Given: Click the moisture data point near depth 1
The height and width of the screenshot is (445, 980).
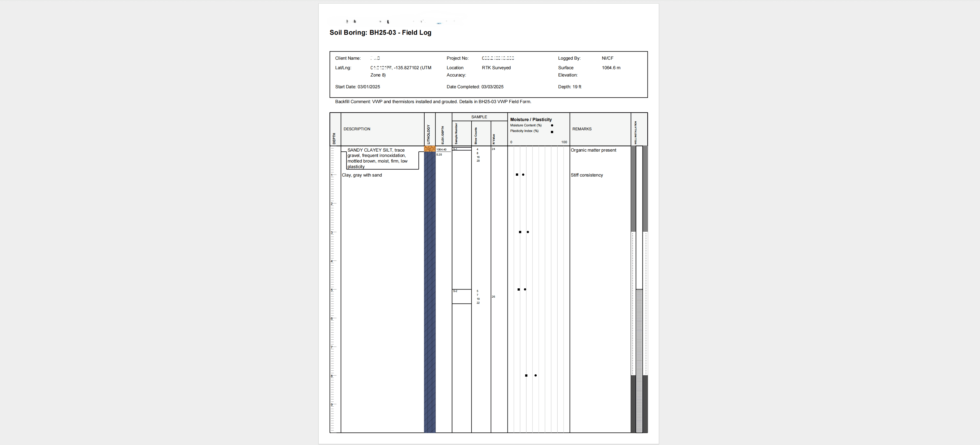Looking at the screenshot, I should coord(523,175).
